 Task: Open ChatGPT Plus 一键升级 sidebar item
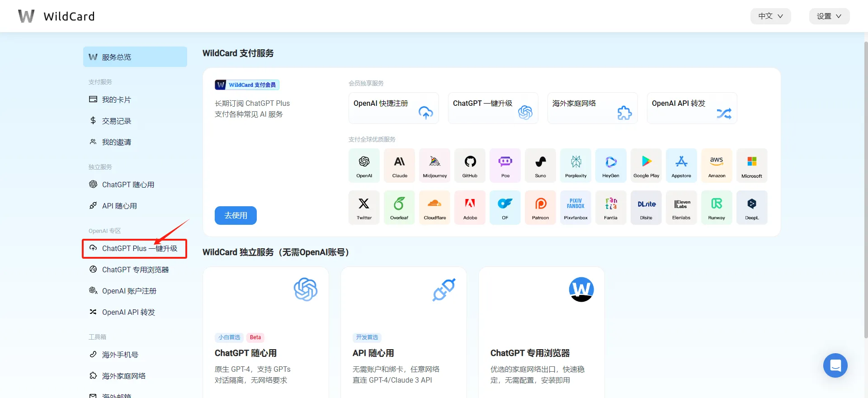pyautogui.click(x=135, y=248)
